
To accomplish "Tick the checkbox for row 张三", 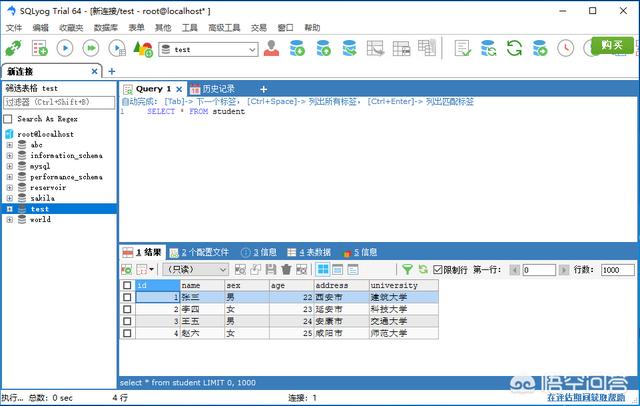I will point(126,297).
